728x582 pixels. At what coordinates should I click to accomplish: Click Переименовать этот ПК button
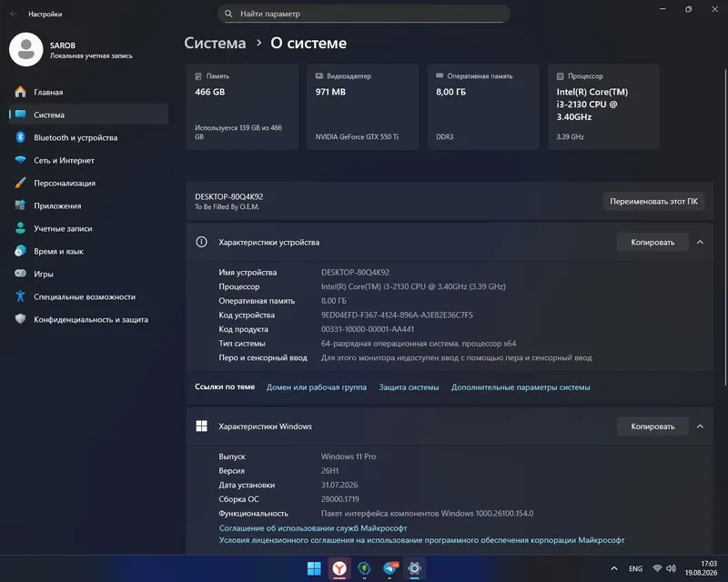653,201
